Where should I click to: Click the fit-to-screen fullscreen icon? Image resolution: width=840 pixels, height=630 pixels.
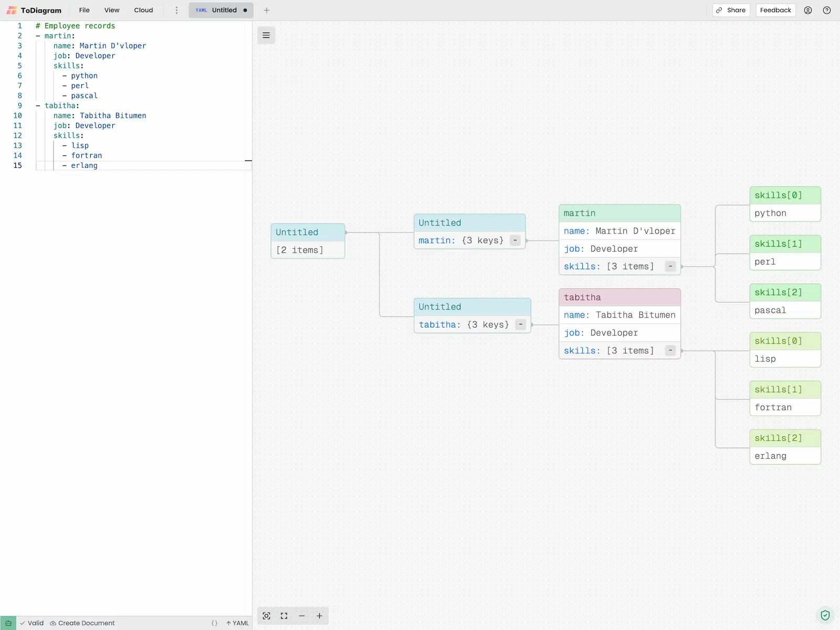(x=284, y=616)
